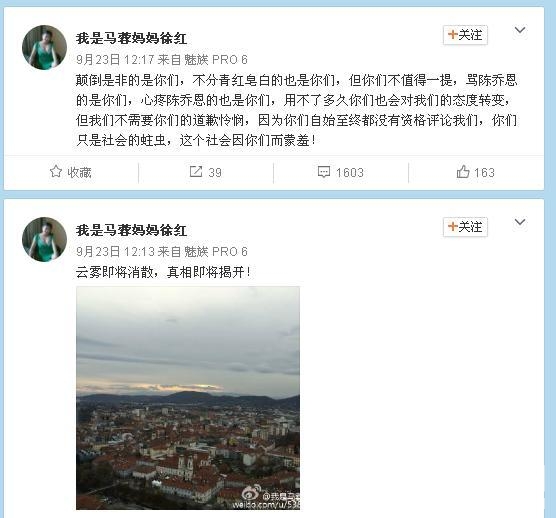The width and height of the screenshot is (556, 518).
Task: Click the repost icon next to 39
Action: pyautogui.click(x=196, y=172)
